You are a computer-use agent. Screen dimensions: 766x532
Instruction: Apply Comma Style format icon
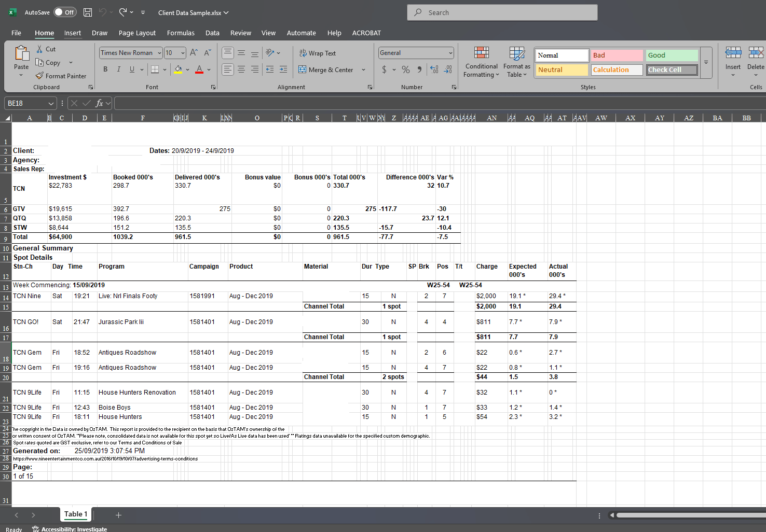(x=419, y=69)
